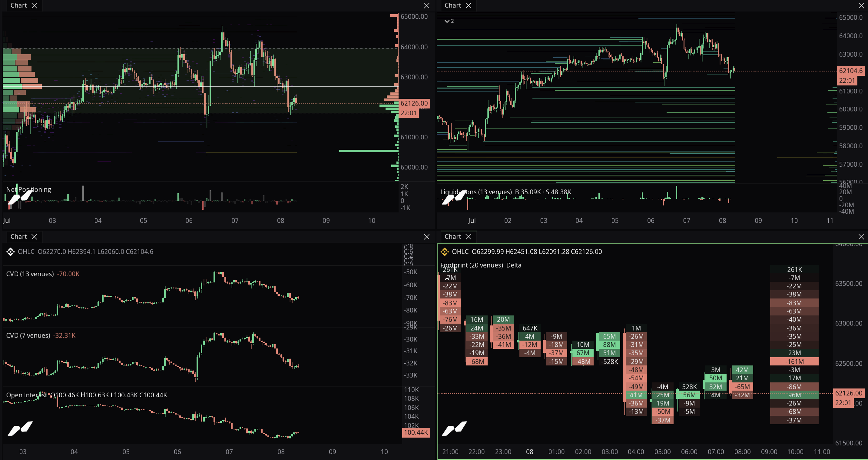
Task: Select the CVD (7 venues) indicator label
Action: tap(28, 335)
